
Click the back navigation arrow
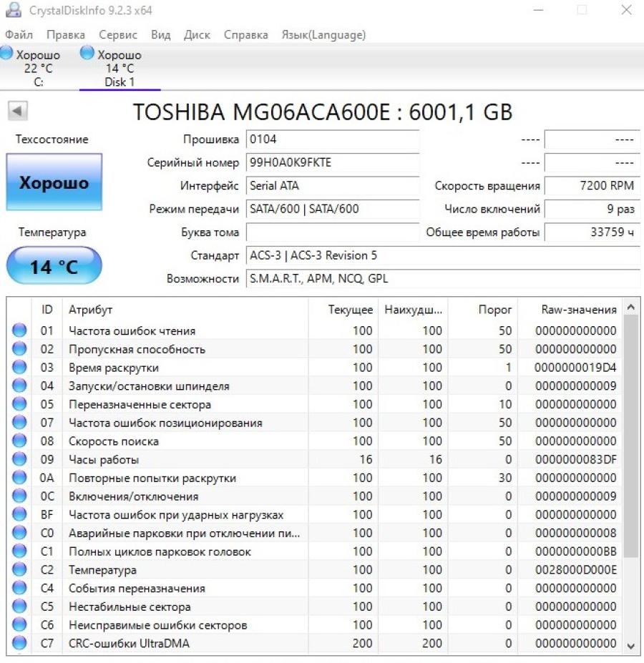(17, 111)
